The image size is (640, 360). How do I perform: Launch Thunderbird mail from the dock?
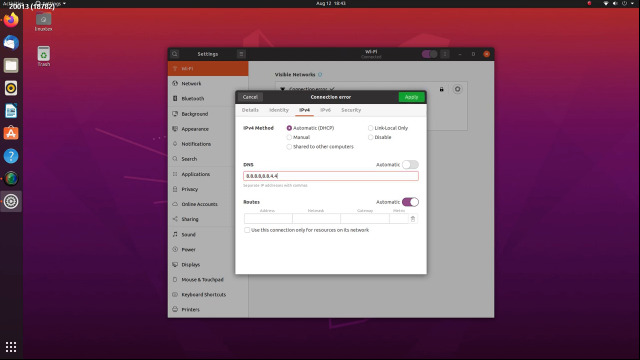[x=11, y=43]
